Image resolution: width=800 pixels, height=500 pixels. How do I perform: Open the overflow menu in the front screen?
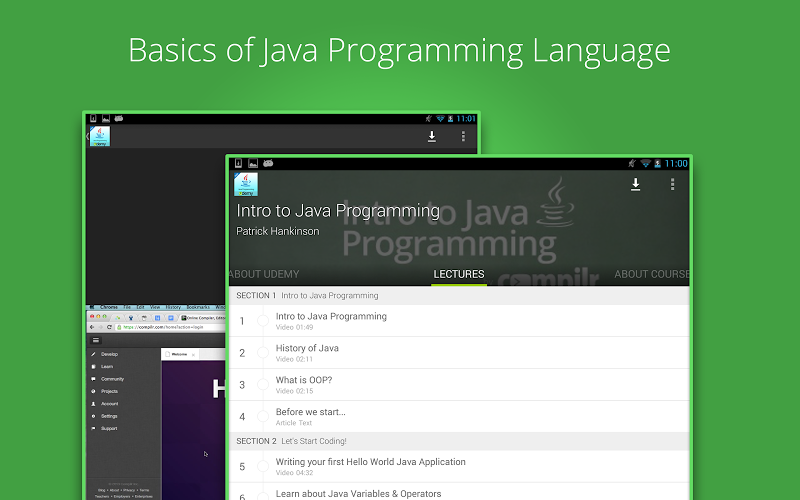point(673,184)
